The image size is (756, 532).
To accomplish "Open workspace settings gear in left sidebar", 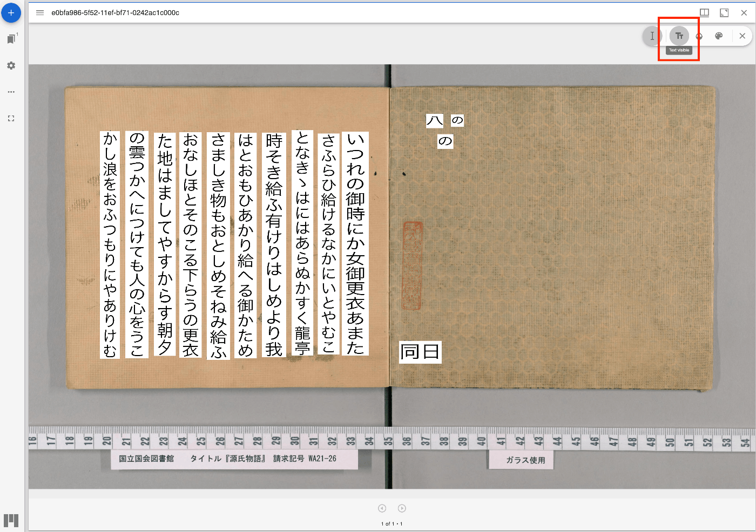I will [x=11, y=65].
